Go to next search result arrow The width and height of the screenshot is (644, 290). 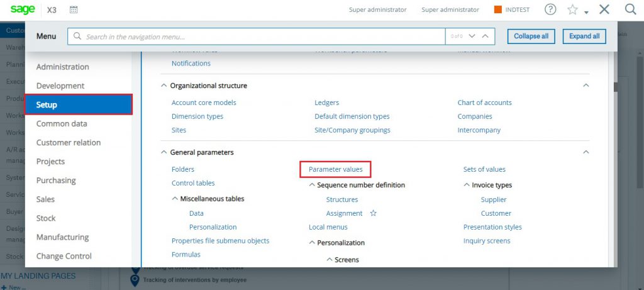(472, 36)
